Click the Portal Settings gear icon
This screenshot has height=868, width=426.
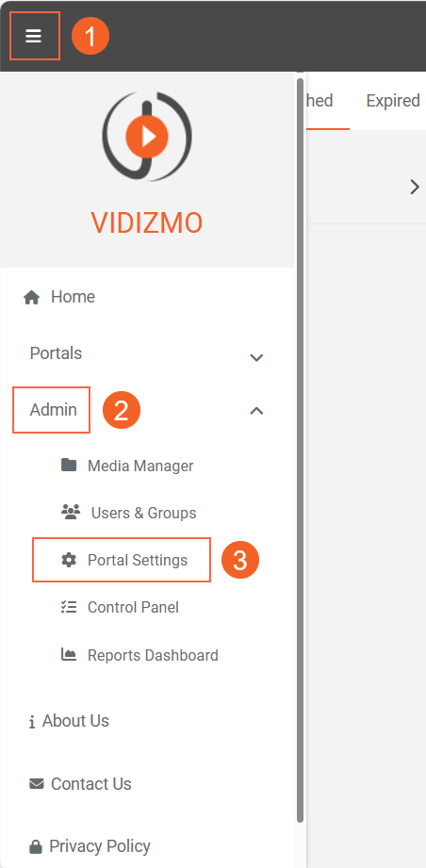point(69,560)
